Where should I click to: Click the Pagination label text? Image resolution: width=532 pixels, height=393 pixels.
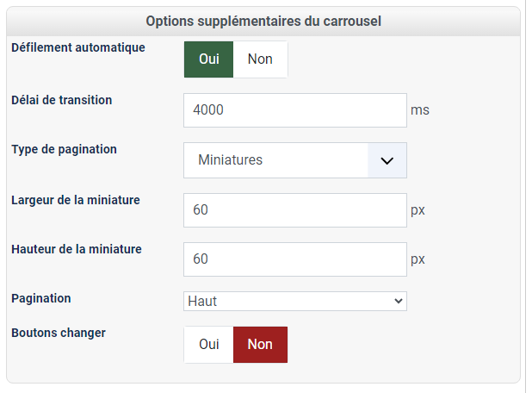click(x=41, y=298)
